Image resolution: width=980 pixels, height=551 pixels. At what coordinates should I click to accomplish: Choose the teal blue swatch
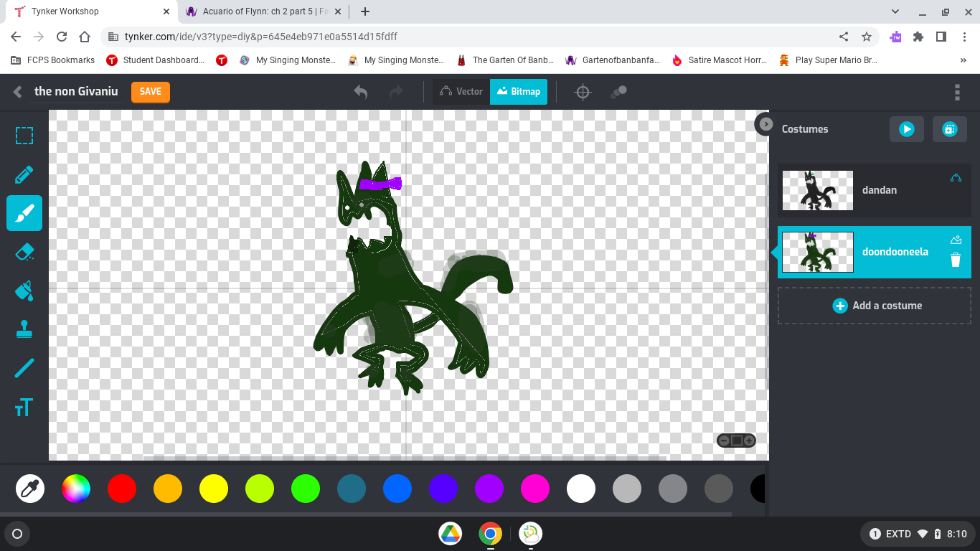coord(352,489)
